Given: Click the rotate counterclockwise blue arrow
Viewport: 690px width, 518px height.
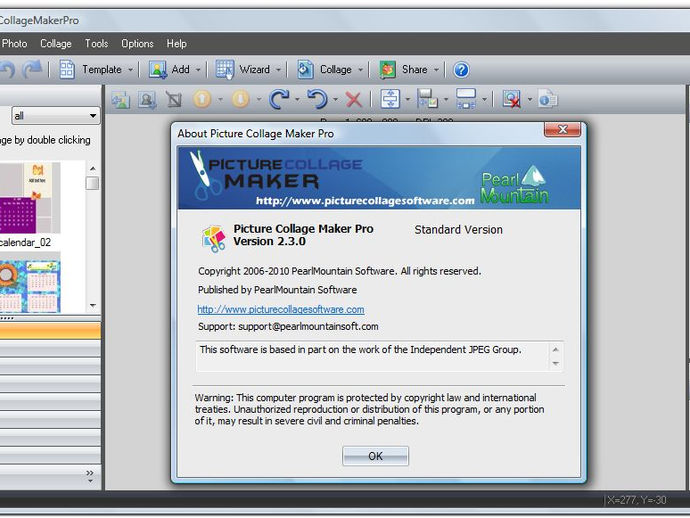Looking at the screenshot, I should click(317, 99).
